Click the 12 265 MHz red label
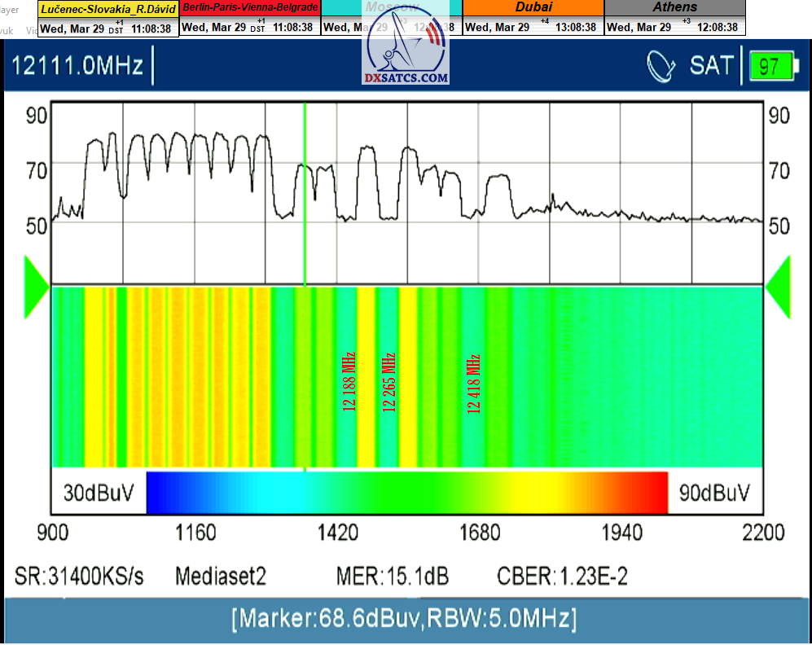 388,383
